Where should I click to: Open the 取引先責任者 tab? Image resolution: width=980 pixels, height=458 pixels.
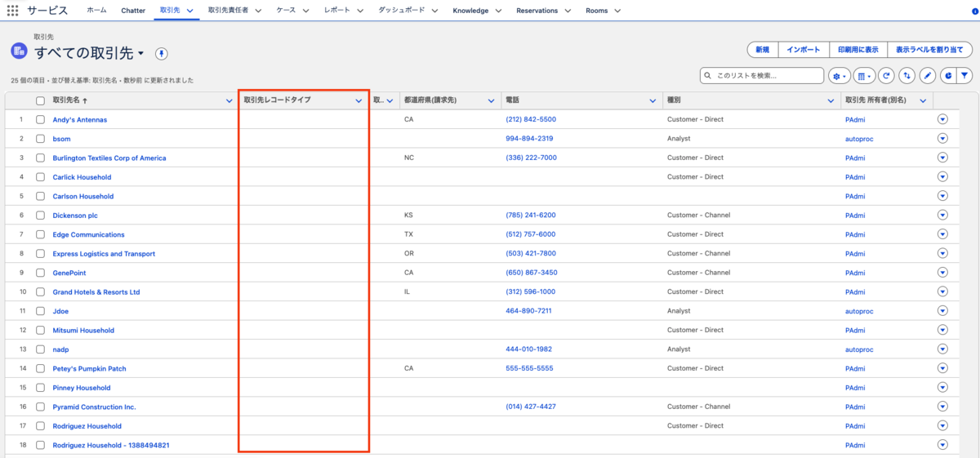coord(229,11)
